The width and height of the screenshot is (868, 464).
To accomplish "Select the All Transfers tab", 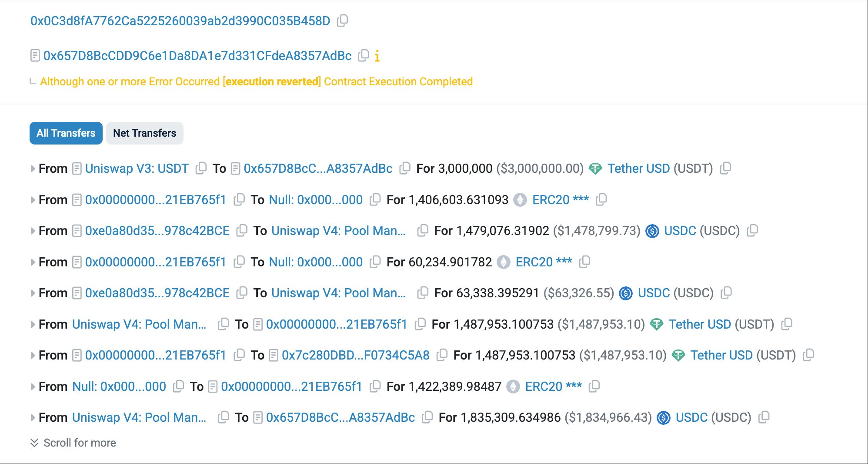I will pos(66,133).
